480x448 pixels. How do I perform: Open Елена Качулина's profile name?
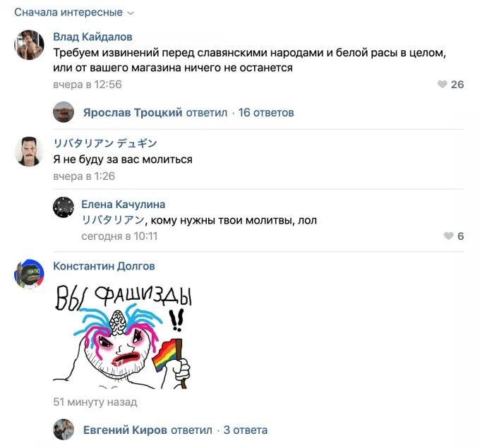click(x=123, y=205)
